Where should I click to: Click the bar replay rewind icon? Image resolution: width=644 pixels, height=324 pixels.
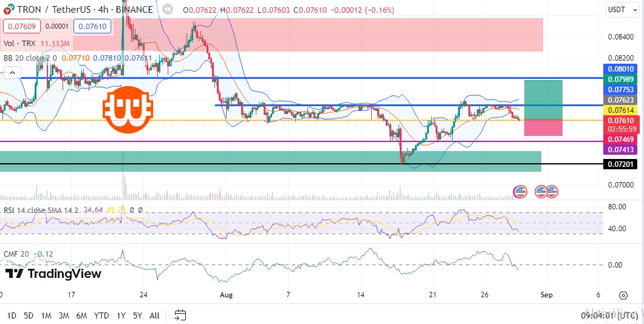click(x=167, y=9)
